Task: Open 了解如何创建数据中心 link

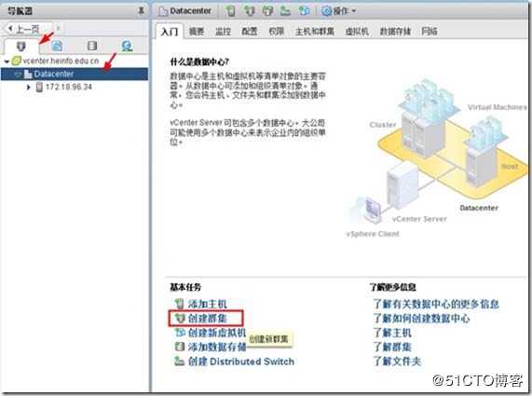Action: [422, 319]
